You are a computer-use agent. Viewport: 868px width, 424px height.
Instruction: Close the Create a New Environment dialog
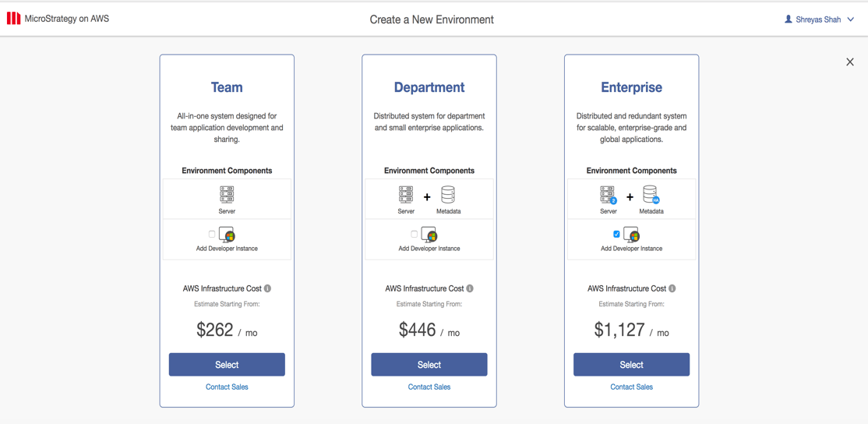(x=850, y=62)
